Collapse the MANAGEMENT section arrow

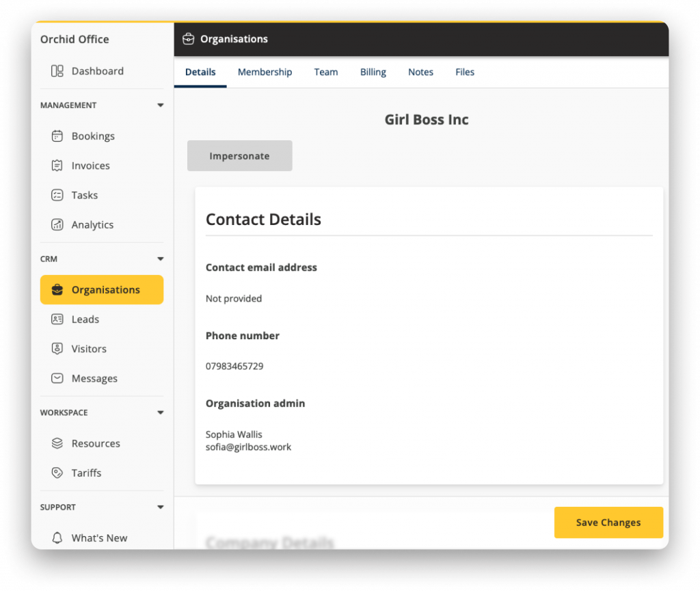(160, 105)
